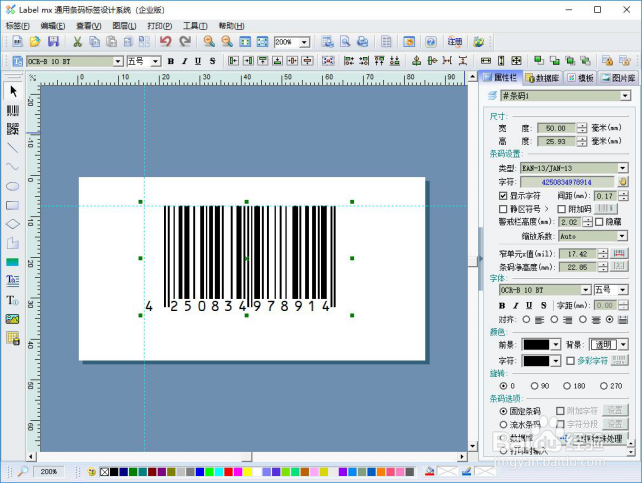Toggle strikethrough in the format toolbar
Viewport: 642px width, 484px height.
point(212,61)
